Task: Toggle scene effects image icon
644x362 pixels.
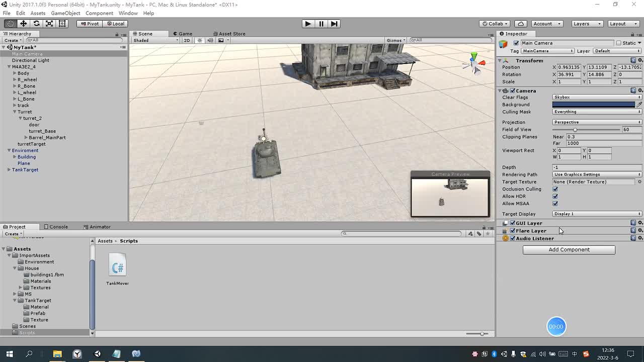Action: pyautogui.click(x=220, y=40)
